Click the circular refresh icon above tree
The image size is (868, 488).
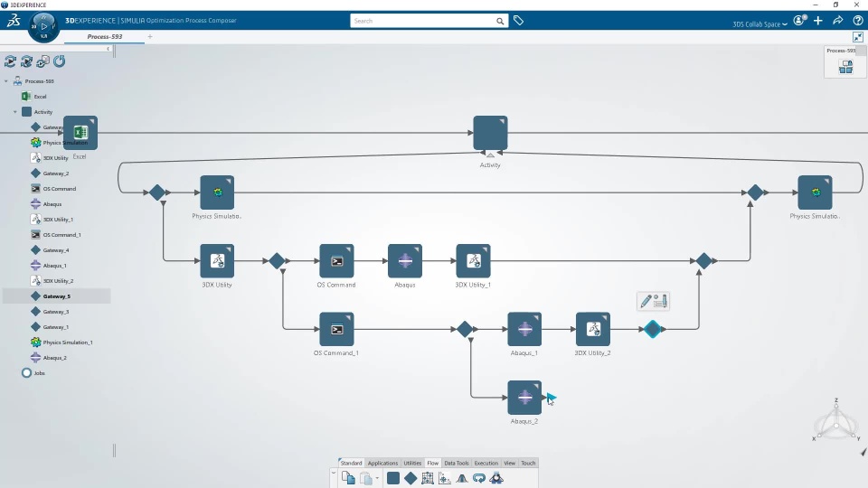point(60,61)
